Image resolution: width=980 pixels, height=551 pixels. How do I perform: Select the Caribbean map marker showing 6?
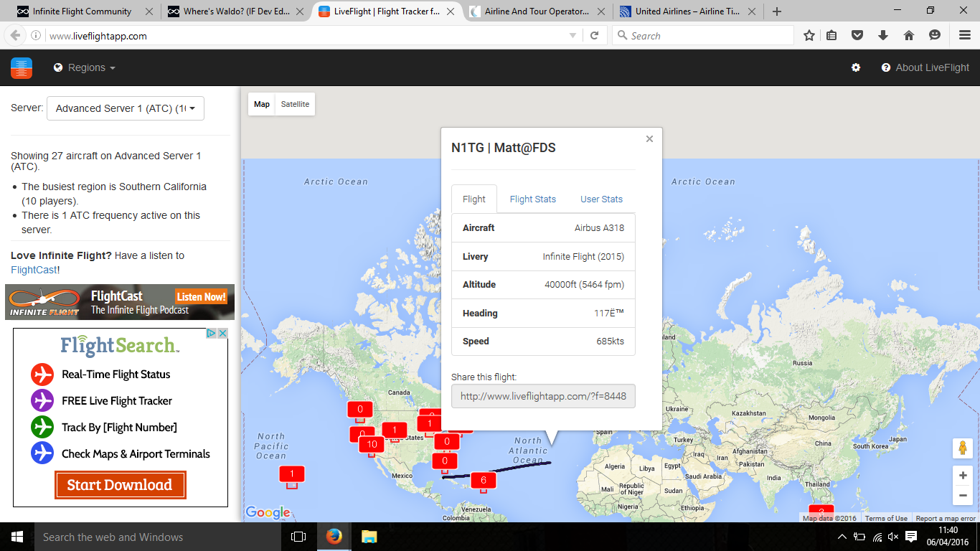click(484, 481)
